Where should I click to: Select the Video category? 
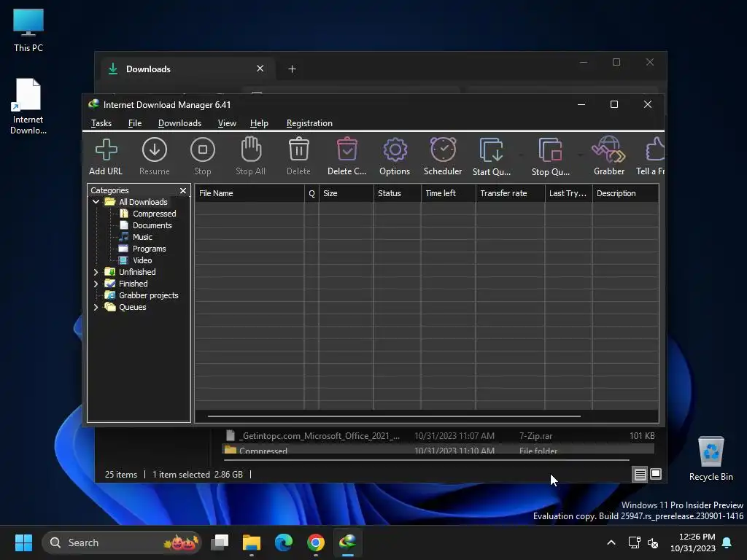(x=142, y=260)
